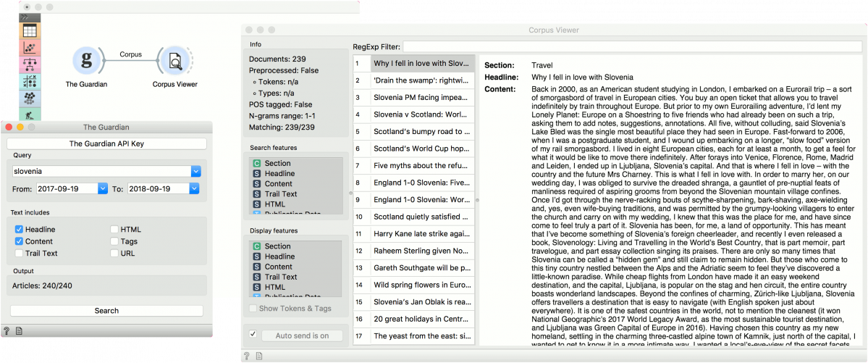868x363 pixels.
Task: Select Trail Text in Search features list
Action: (x=295, y=194)
